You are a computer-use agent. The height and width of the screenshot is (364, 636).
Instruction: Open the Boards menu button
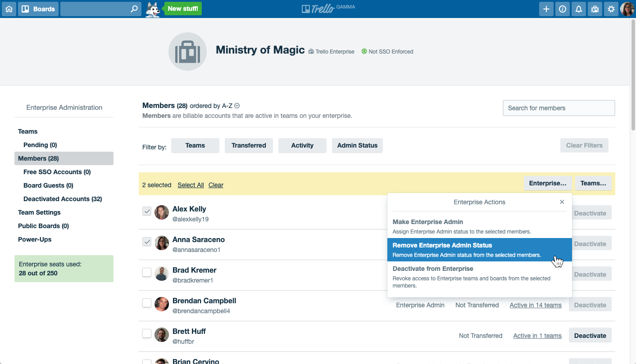click(x=38, y=9)
